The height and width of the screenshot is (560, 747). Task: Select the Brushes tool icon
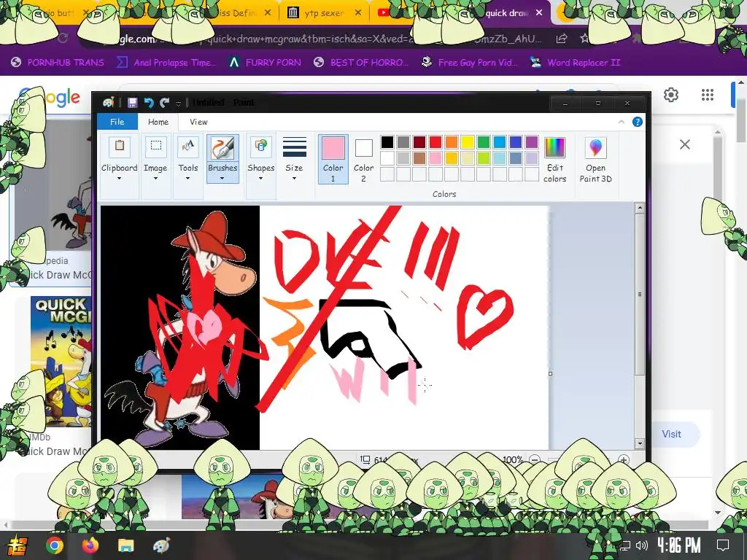[x=222, y=147]
